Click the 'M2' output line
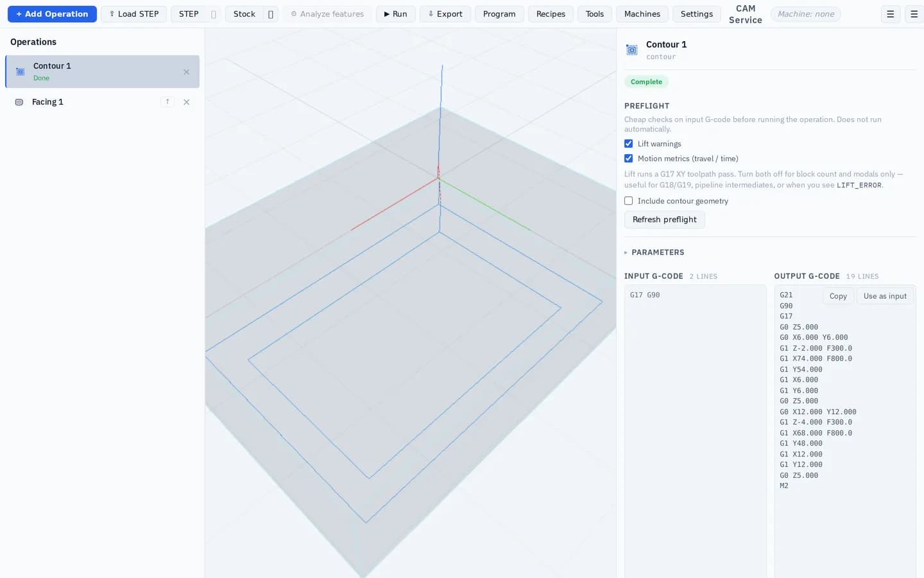 pos(784,486)
